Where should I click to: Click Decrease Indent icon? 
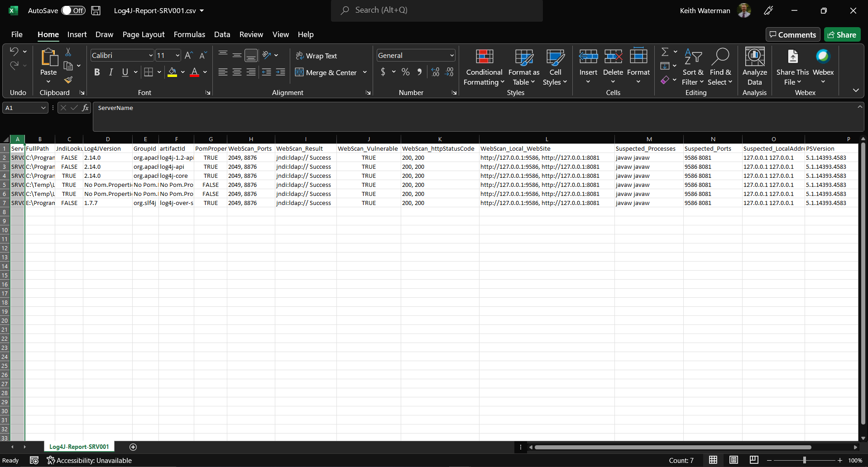pos(267,72)
